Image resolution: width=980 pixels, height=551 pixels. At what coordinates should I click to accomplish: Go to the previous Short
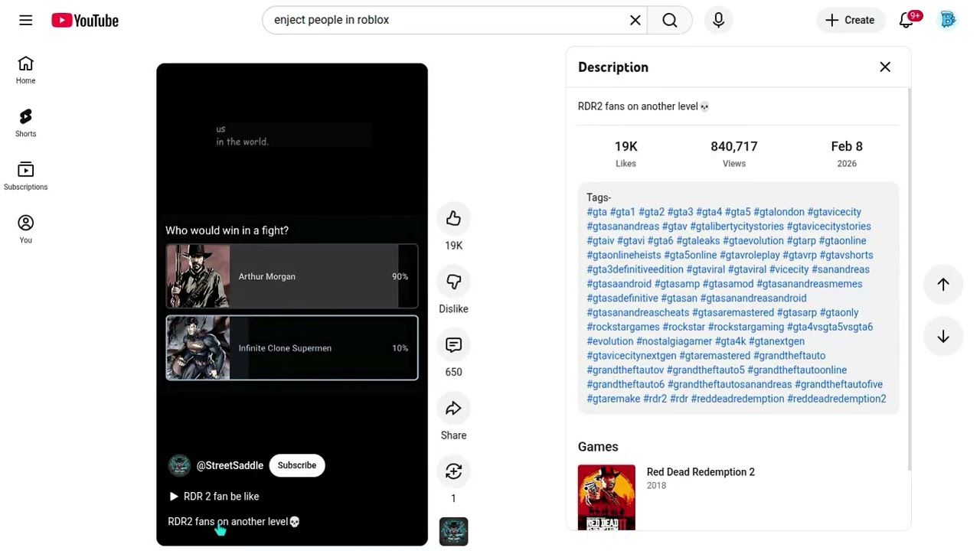pos(943,284)
